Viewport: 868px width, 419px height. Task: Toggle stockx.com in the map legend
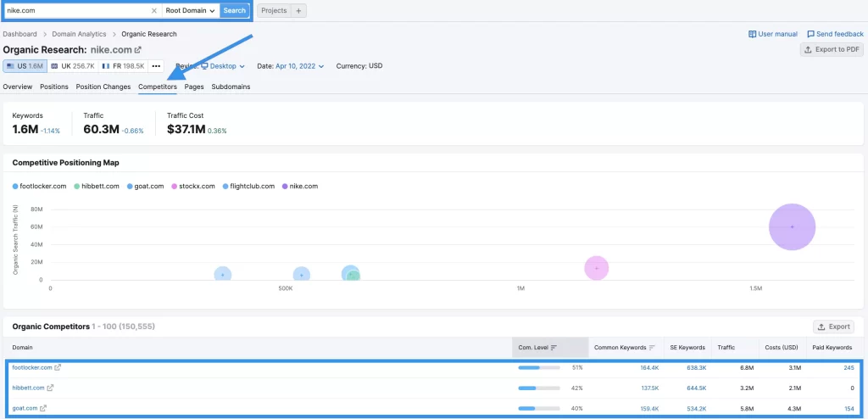click(193, 187)
